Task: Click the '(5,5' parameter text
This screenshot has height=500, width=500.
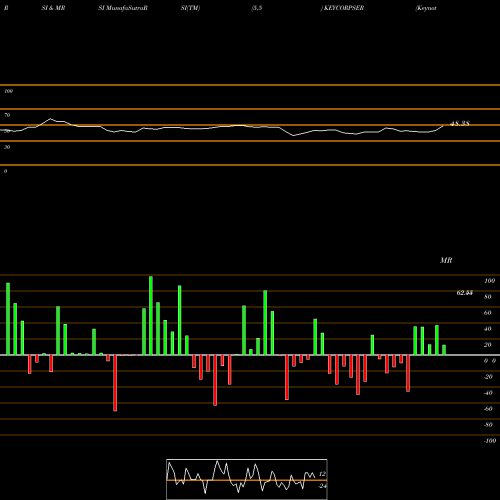Action: pos(257,8)
